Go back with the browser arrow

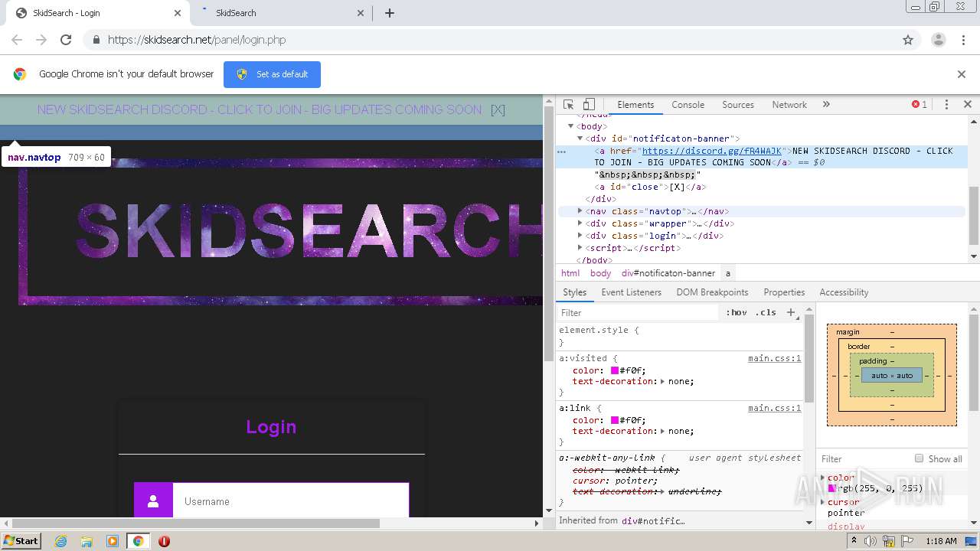pyautogui.click(x=17, y=40)
